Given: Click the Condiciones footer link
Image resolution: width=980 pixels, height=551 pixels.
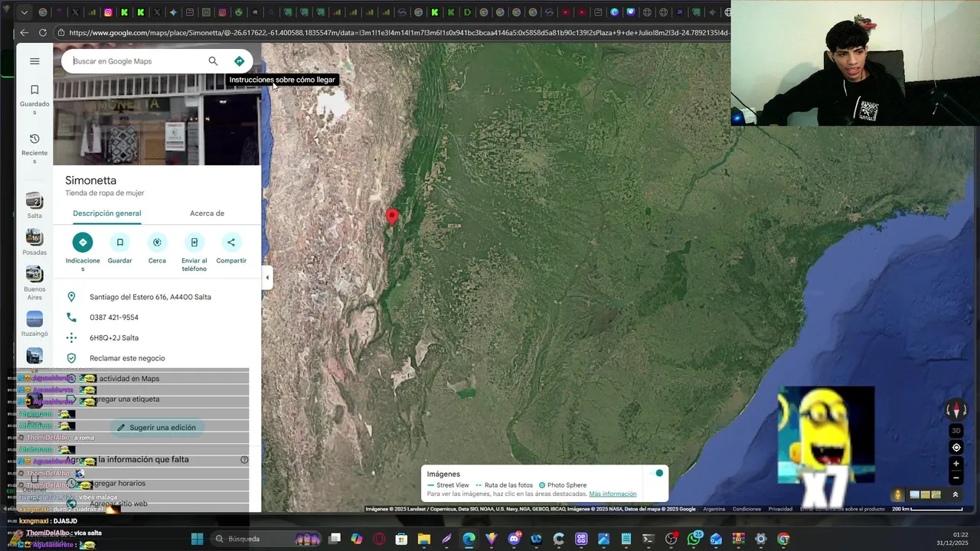Looking at the screenshot, I should (746, 509).
